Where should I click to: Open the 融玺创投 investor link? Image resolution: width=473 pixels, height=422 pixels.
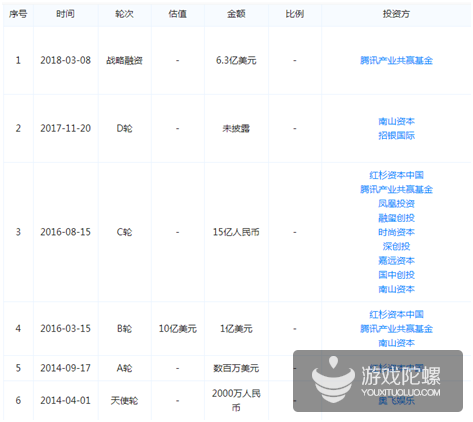coord(396,218)
